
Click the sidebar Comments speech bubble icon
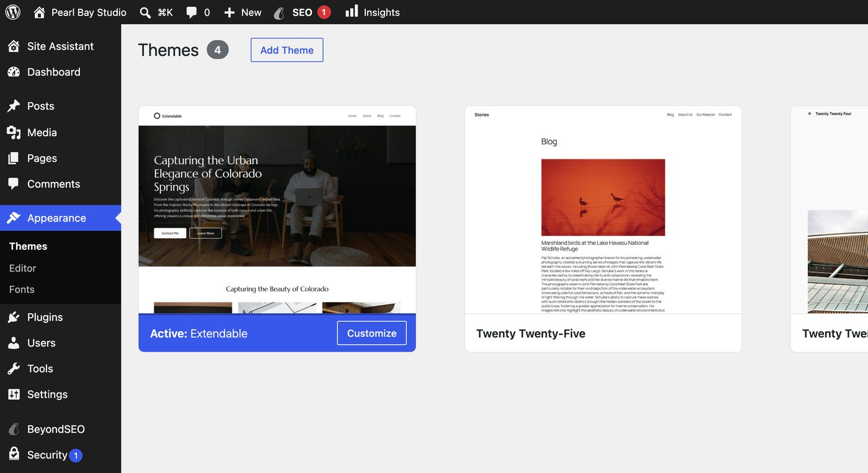pos(14,184)
